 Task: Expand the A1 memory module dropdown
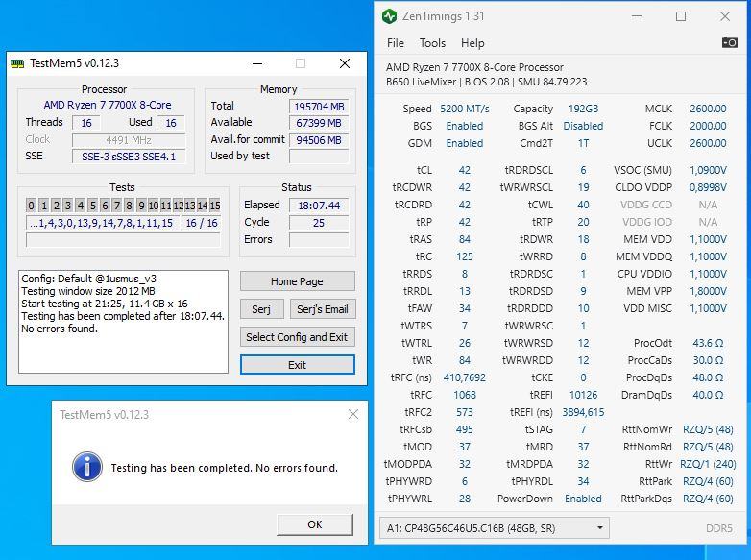coord(495,528)
